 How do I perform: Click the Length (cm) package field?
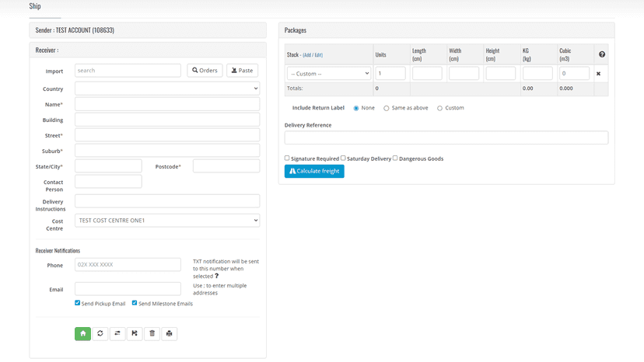coord(427,74)
